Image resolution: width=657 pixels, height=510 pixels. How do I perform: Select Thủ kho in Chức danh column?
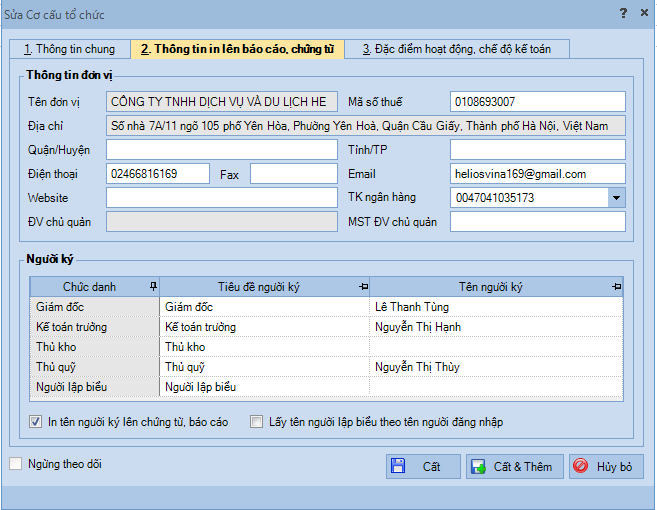coord(95,347)
